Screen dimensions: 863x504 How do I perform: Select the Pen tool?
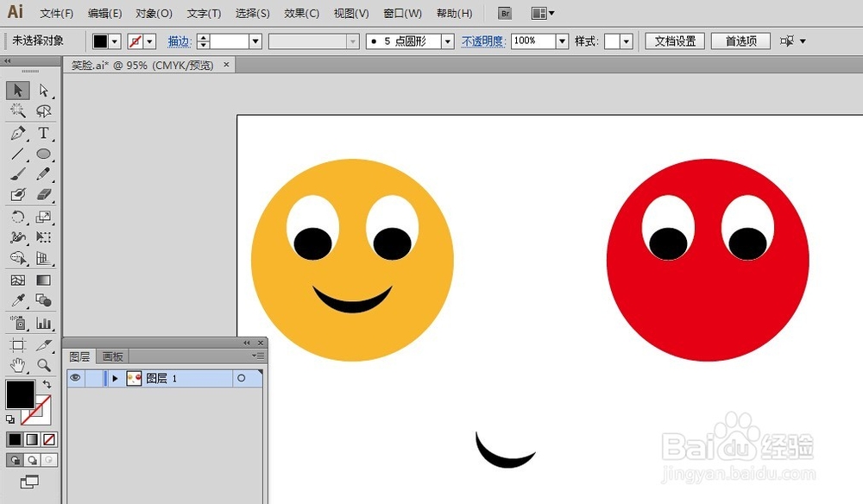(x=17, y=134)
